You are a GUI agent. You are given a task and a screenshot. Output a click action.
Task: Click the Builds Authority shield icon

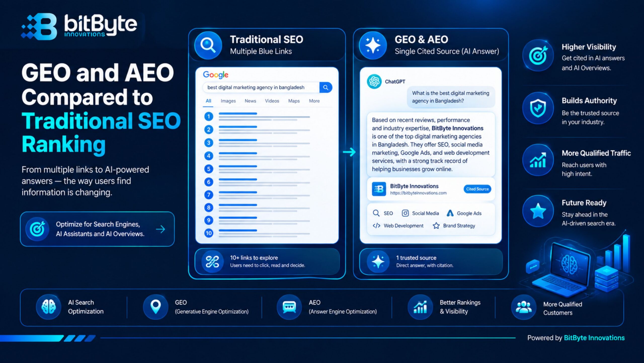538,108
